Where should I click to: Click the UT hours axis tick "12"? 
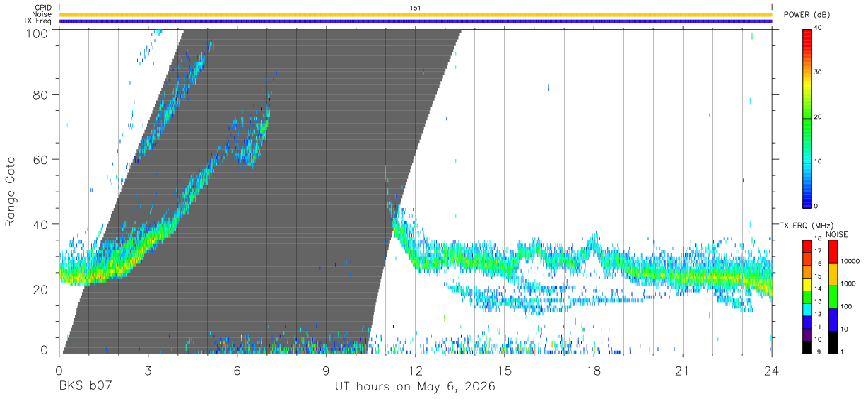(416, 371)
